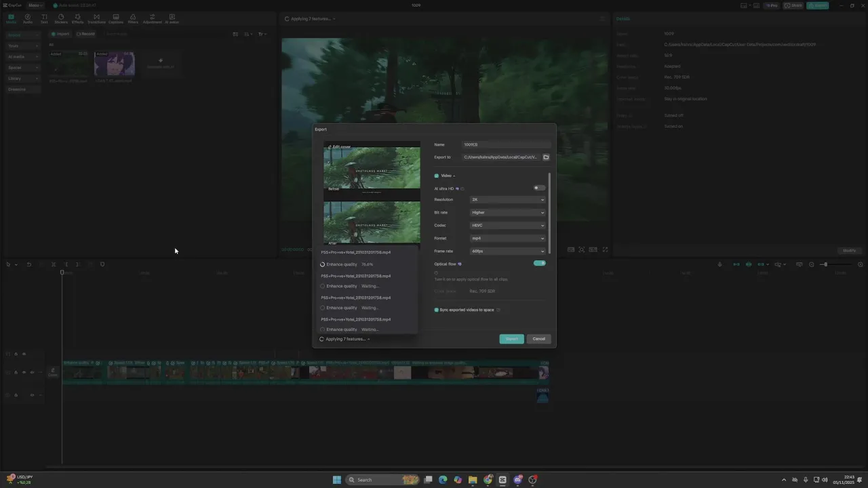868x488 pixels.
Task: Toggle mute on the main video track
Action: 31,372
